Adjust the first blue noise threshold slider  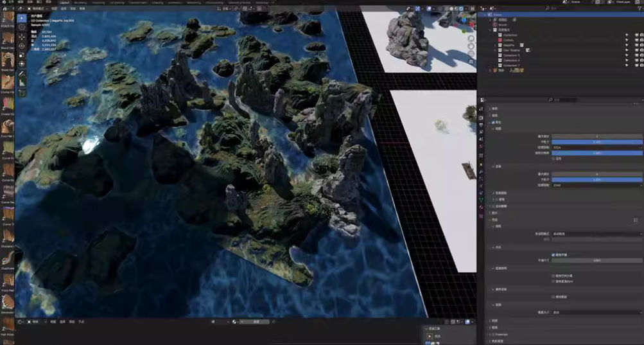click(597, 141)
